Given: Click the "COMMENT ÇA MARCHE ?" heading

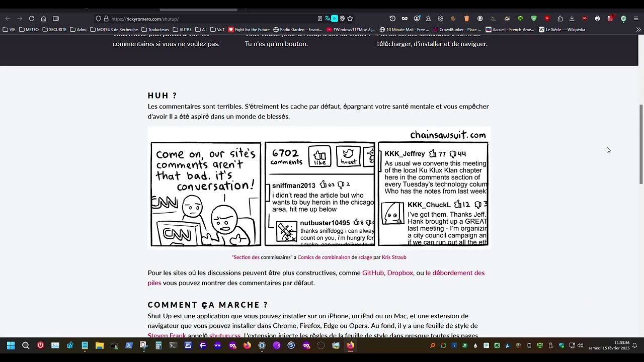Looking at the screenshot, I should [207, 305].
